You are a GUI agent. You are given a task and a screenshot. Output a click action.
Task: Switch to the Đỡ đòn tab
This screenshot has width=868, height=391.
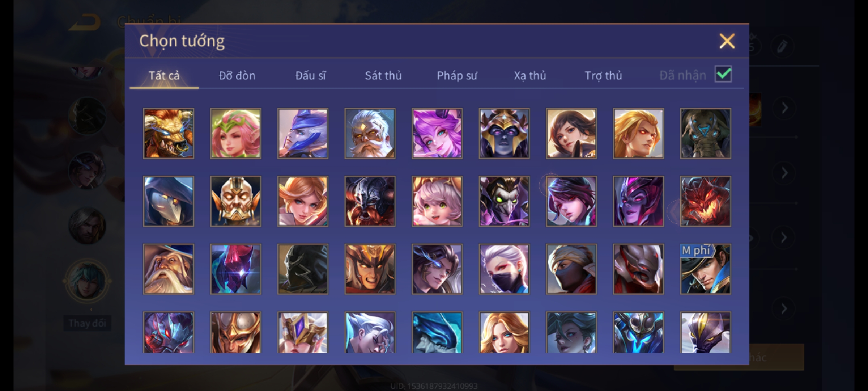[237, 75]
